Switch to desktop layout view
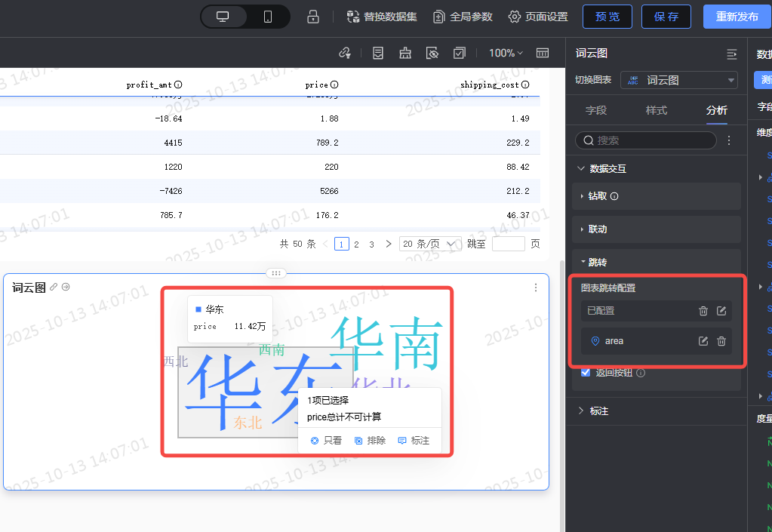This screenshot has height=532, width=772. [x=223, y=17]
